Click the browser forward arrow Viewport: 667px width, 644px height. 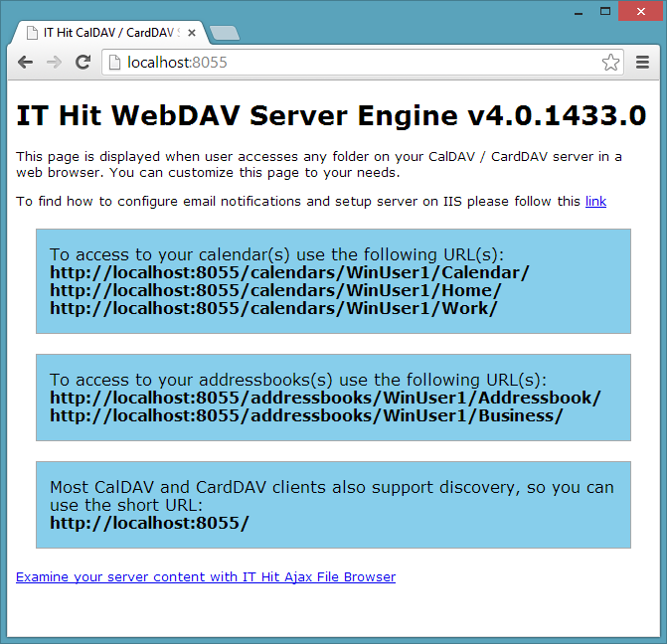pyautogui.click(x=54, y=63)
